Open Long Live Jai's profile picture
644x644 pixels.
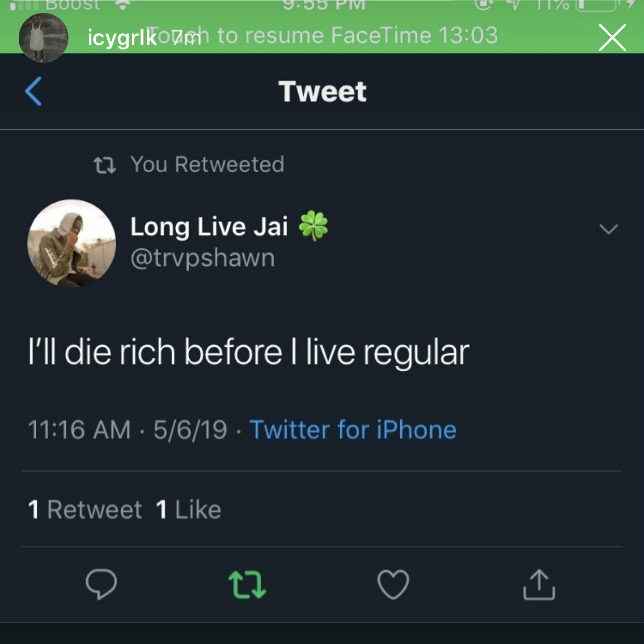(x=72, y=243)
